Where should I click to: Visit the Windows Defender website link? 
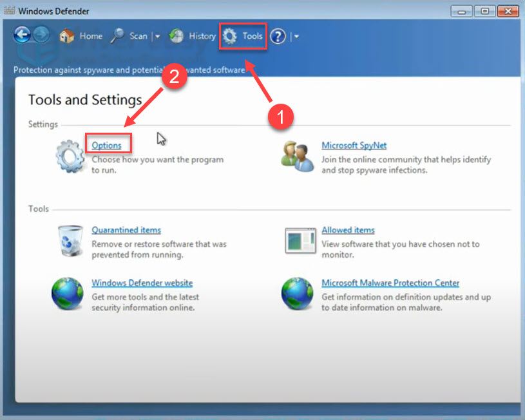pos(142,283)
